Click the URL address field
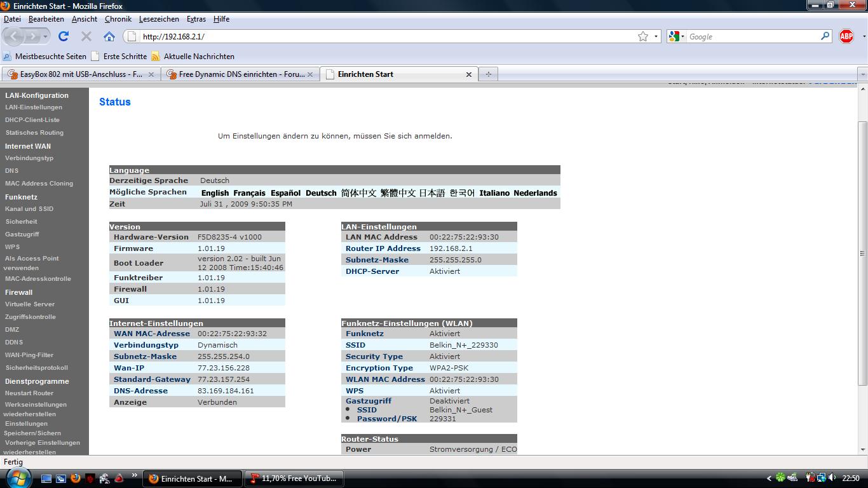 point(388,37)
